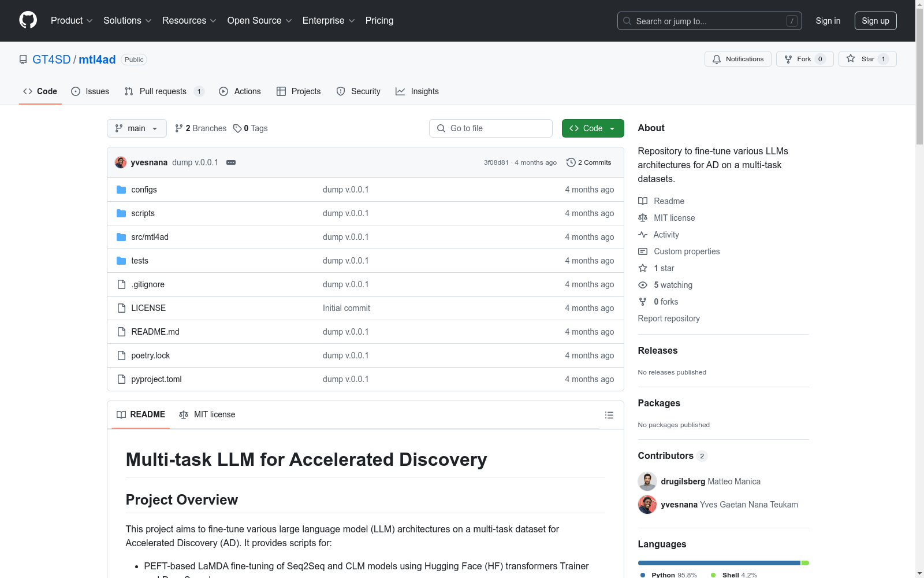
Task: Open the Security tab
Action: click(x=359, y=91)
